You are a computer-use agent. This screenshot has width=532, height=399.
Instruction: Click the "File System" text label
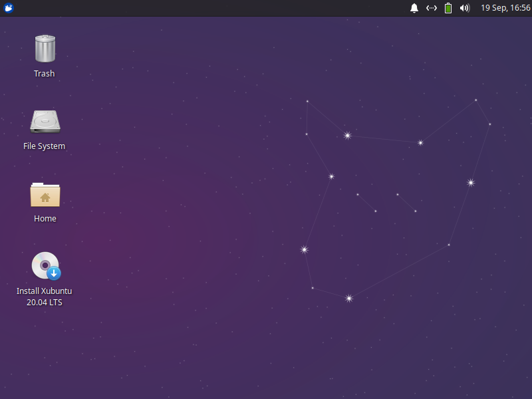45,146
